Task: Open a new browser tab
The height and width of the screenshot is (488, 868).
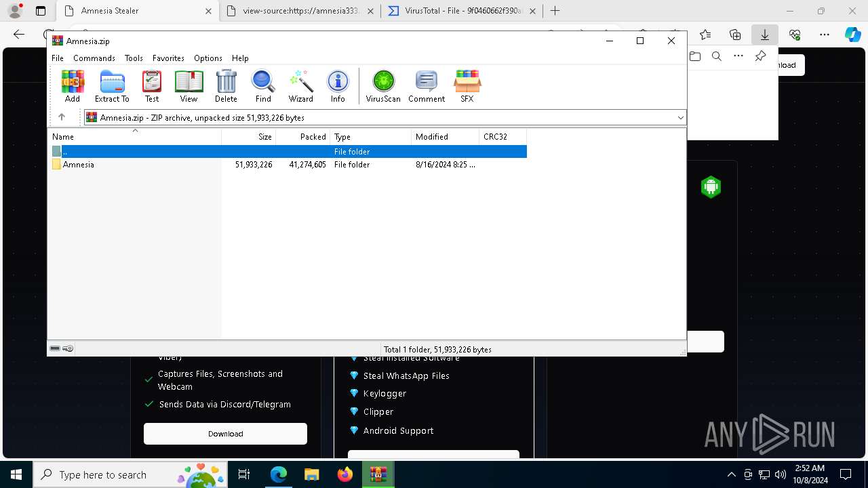Action: 555,11
